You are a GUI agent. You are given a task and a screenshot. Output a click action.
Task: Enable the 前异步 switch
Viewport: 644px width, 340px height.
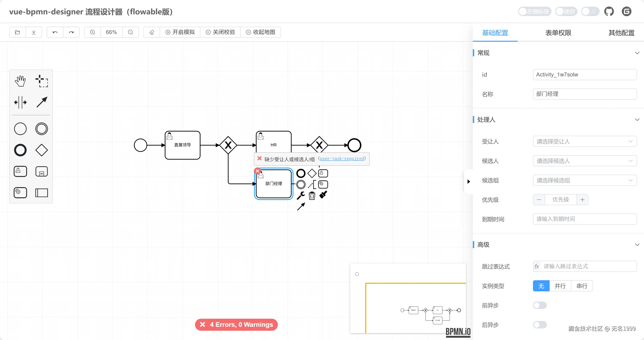(540, 305)
